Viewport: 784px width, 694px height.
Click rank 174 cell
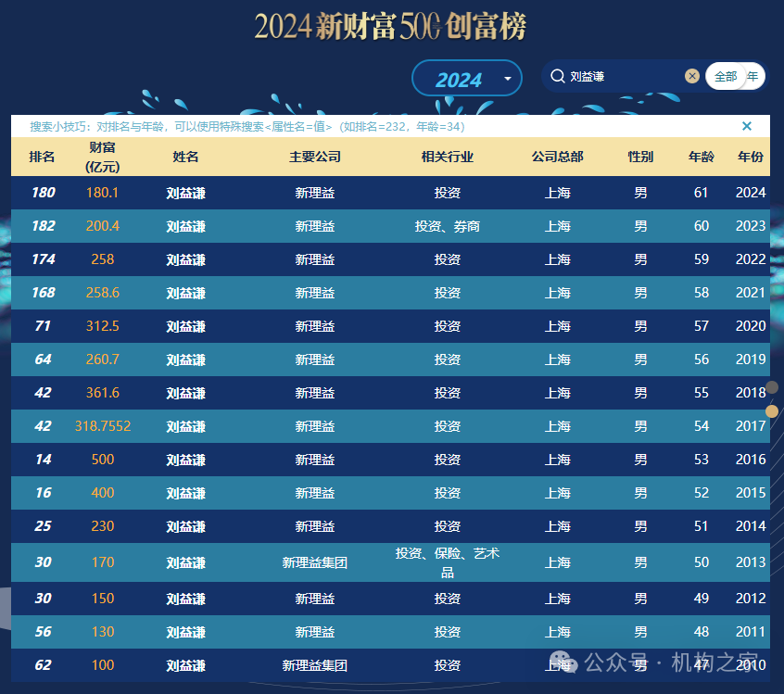[x=43, y=259]
